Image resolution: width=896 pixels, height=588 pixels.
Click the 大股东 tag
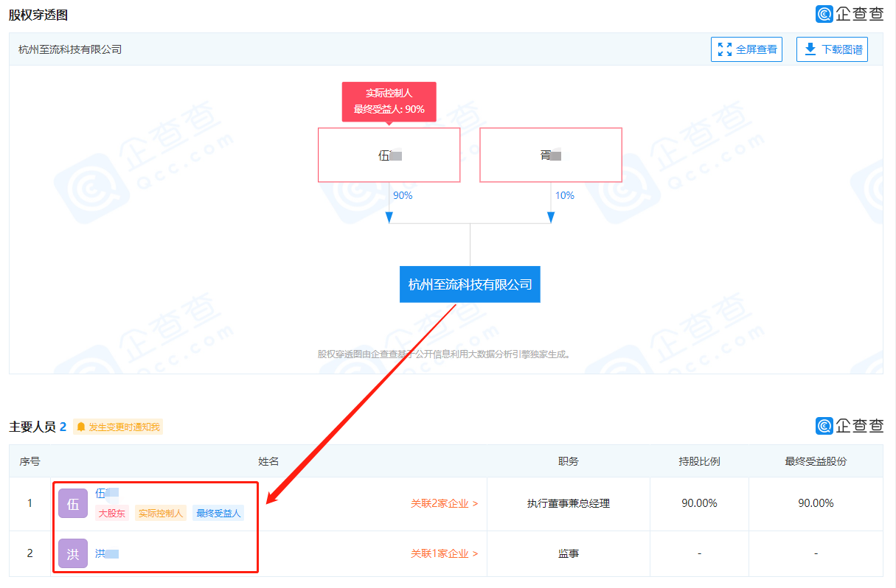112,514
